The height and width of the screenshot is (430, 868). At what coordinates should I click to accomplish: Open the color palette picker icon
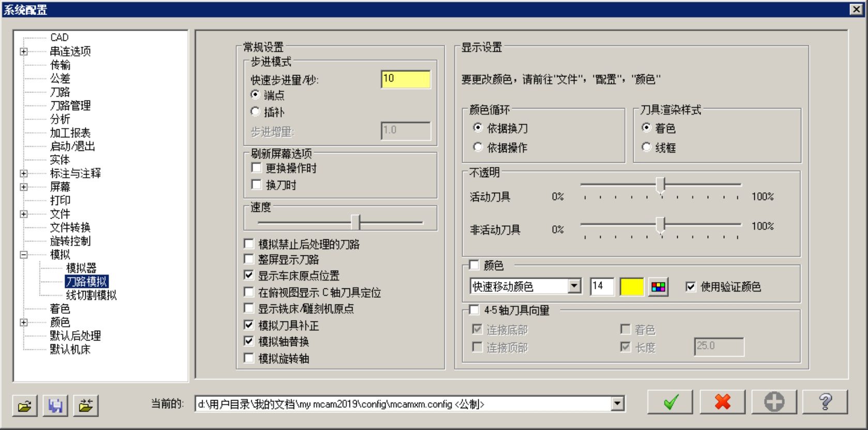tap(658, 287)
